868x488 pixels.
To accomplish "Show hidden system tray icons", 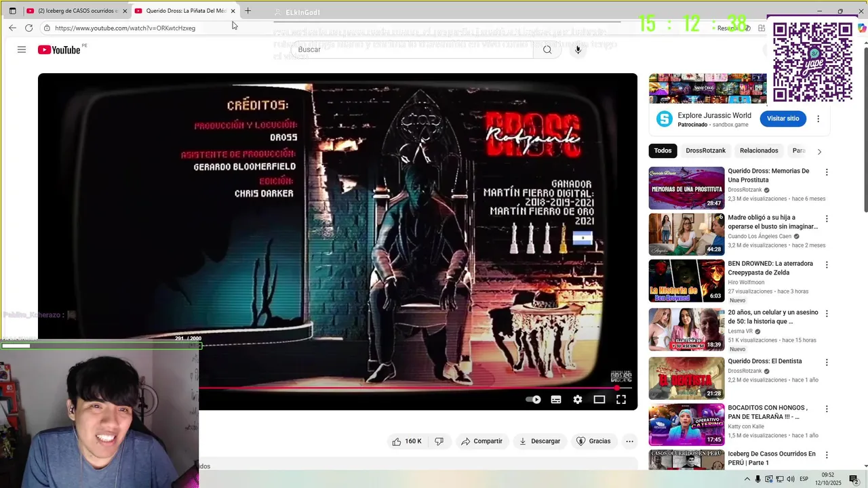I will point(747,479).
